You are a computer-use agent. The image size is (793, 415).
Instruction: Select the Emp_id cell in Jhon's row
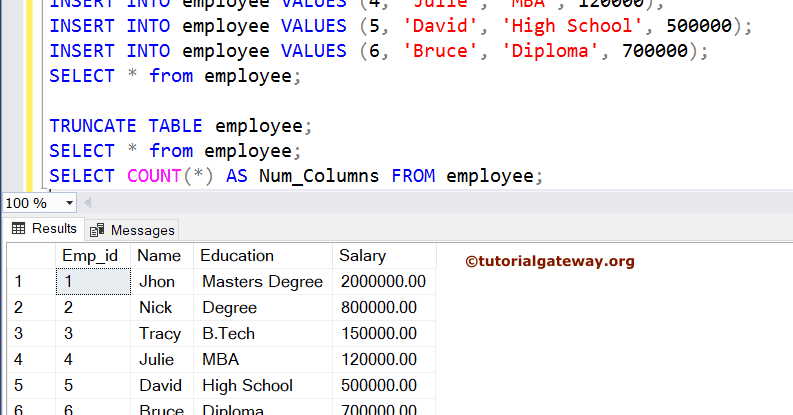point(93,282)
